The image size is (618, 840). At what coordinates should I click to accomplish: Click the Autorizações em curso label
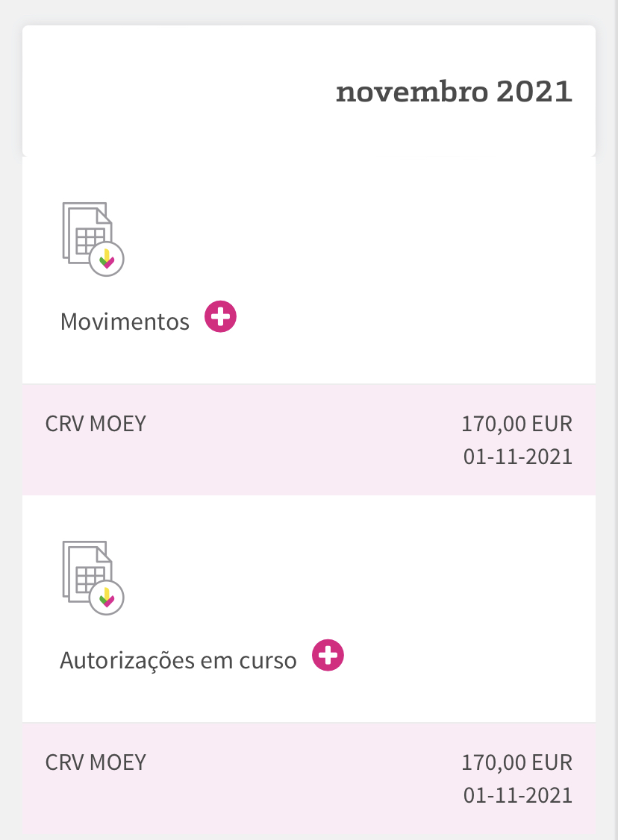(178, 660)
